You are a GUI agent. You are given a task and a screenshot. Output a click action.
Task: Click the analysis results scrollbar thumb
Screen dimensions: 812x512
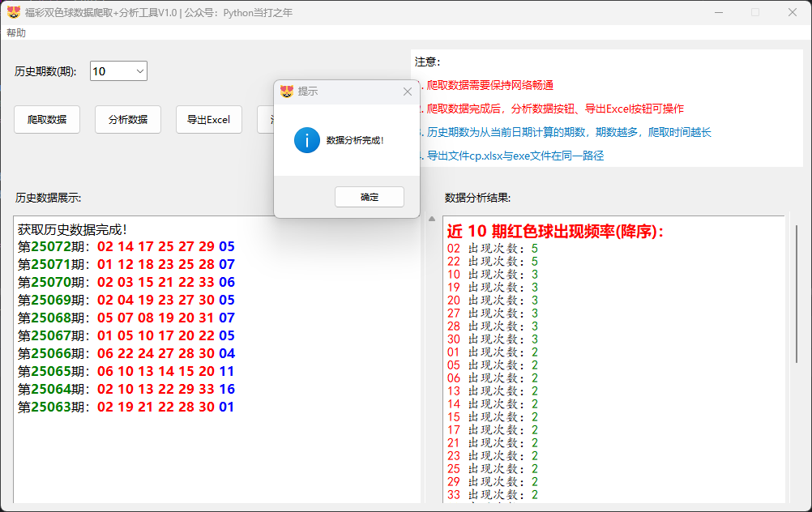tap(797, 293)
